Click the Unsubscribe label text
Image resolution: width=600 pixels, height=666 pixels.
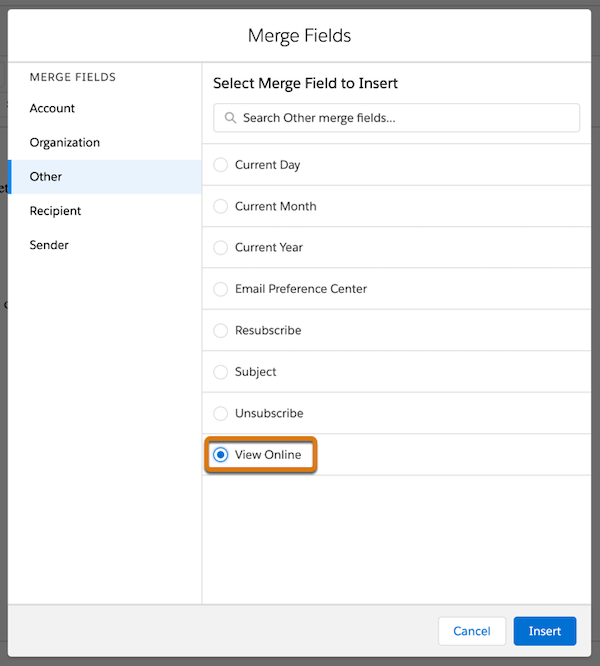269,413
